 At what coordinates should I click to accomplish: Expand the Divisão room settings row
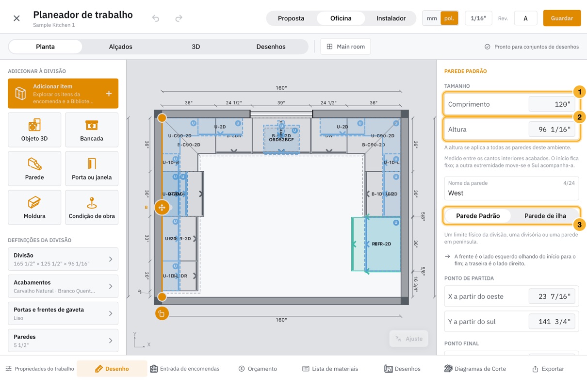point(63,259)
